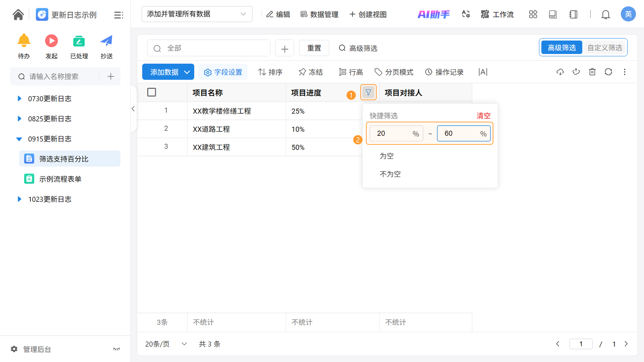Screen dimensions: 644x362
Task: Click the filter funnel icon on 项目进度 column
Action: click(368, 93)
